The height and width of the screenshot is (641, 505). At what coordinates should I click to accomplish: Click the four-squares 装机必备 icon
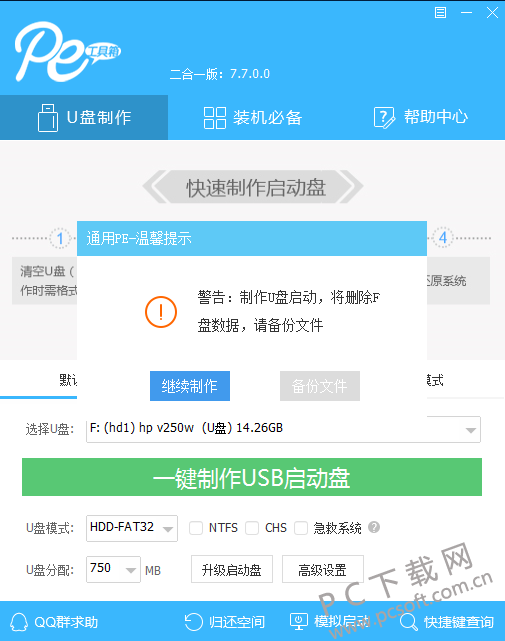click(215, 118)
